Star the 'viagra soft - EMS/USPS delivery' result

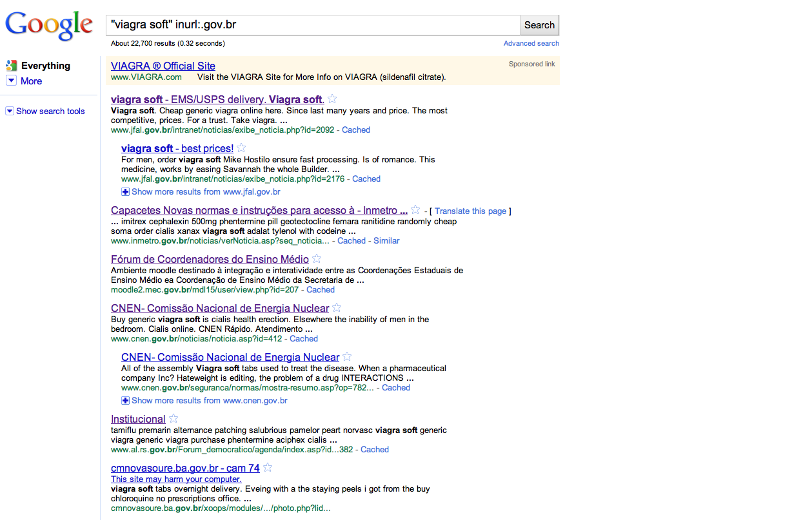332,99
